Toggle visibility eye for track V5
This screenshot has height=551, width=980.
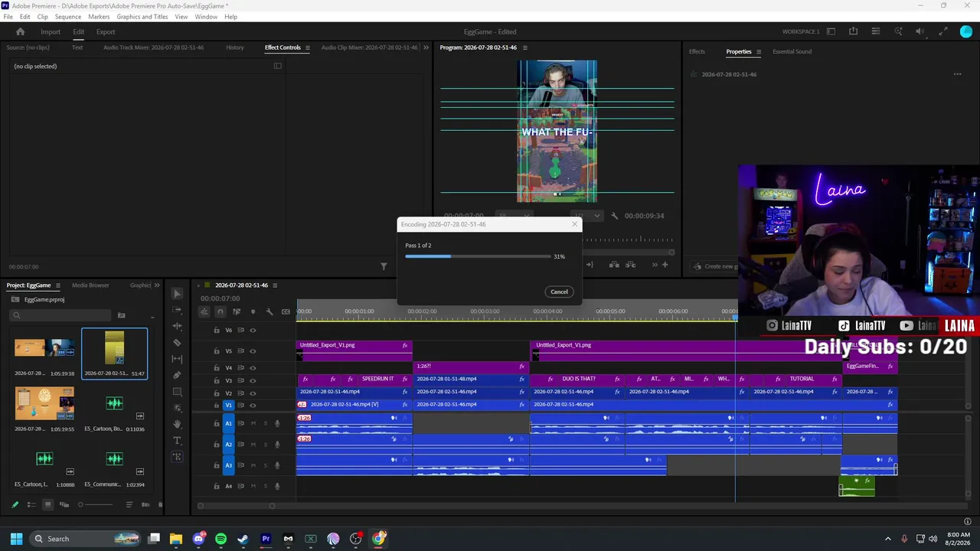(x=253, y=351)
